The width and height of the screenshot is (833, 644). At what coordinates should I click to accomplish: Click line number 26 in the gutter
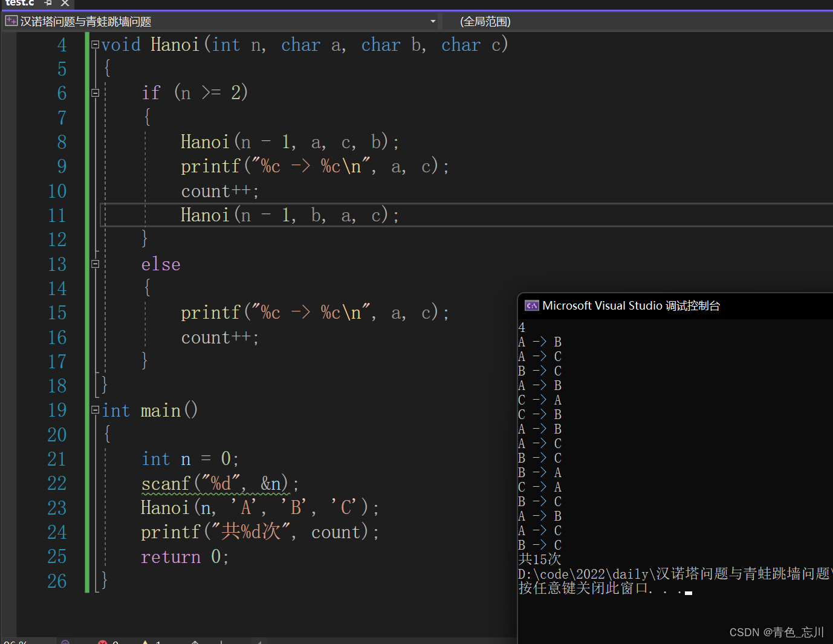[57, 581]
